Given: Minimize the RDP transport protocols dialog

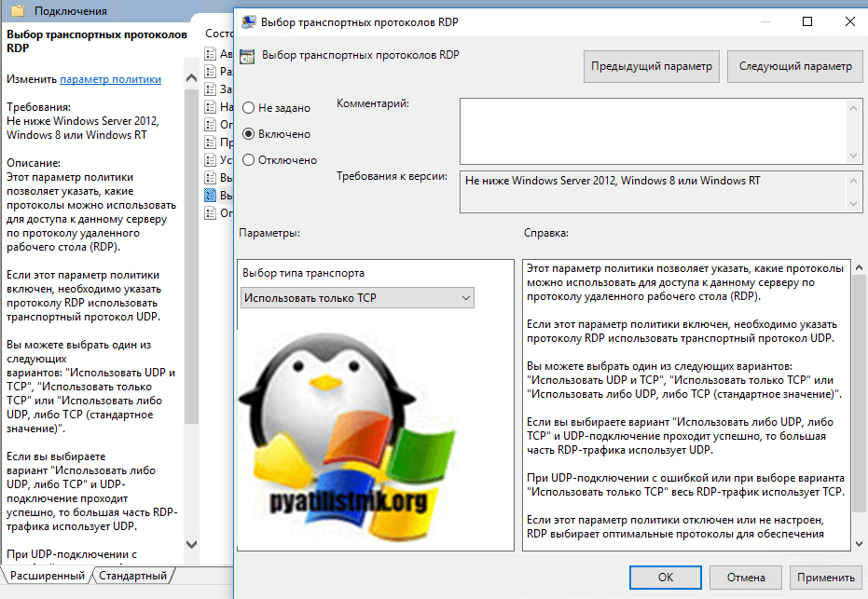Looking at the screenshot, I should [765, 21].
